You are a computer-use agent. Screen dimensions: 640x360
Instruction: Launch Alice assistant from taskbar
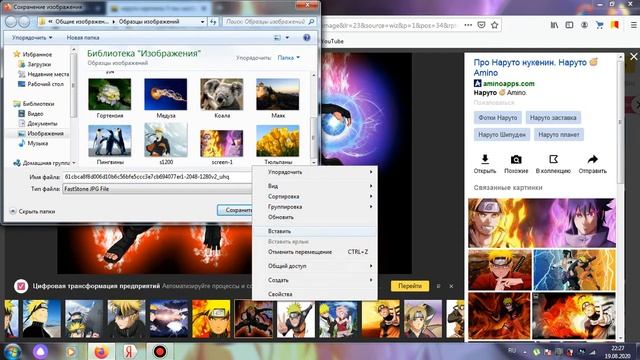[40, 351]
